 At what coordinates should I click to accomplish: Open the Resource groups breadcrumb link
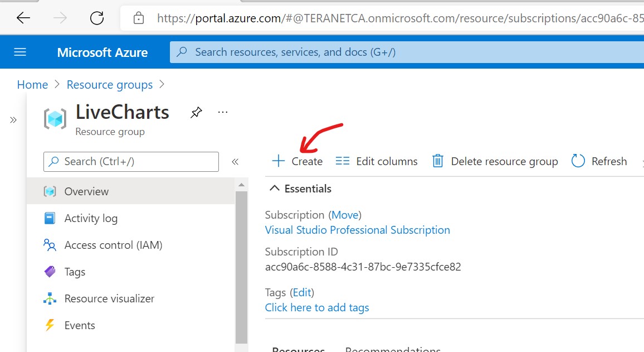(110, 85)
